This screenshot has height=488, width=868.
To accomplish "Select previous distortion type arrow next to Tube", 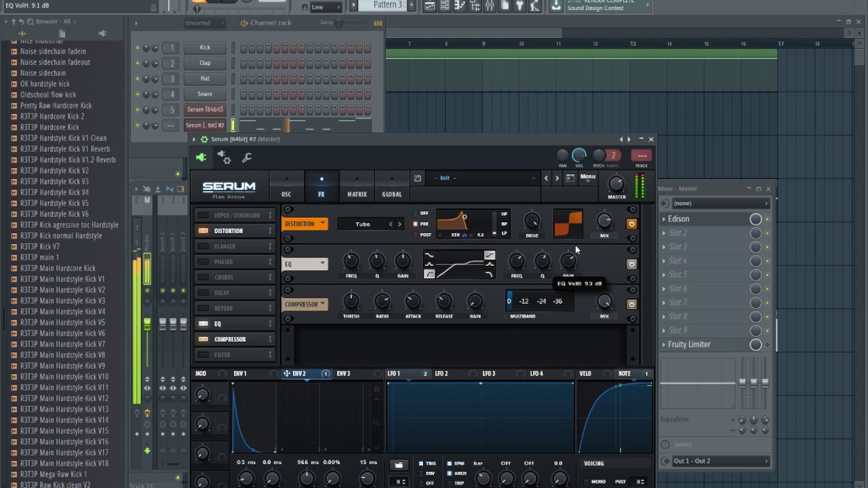I will coord(391,224).
